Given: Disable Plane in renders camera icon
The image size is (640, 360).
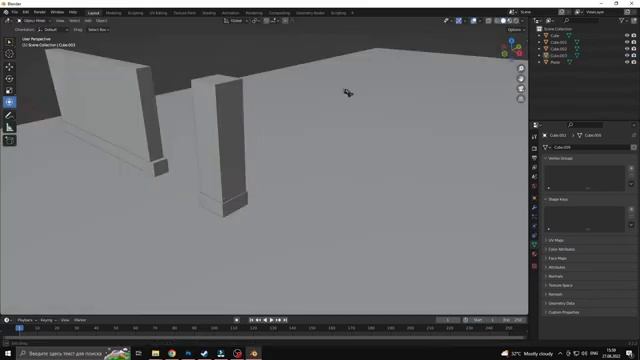Looking at the screenshot, I should 634,62.
